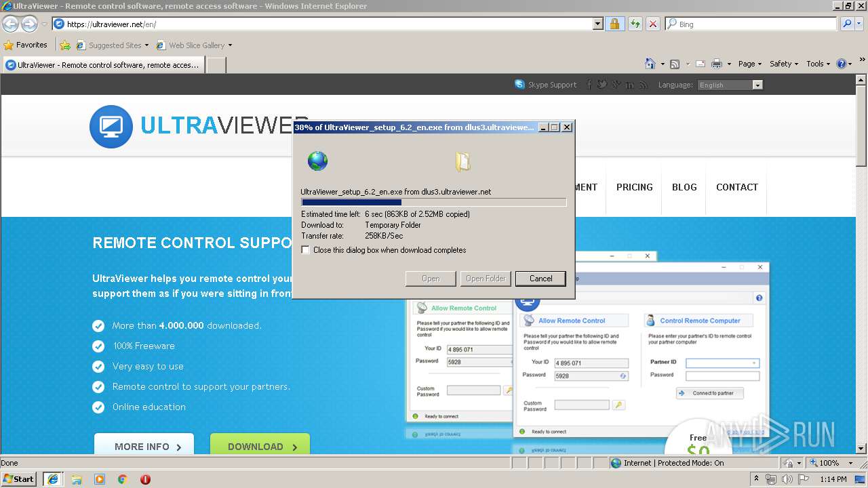The height and width of the screenshot is (488, 868).
Task: Open Internet Explorer from the taskbar
Action: coord(53,479)
